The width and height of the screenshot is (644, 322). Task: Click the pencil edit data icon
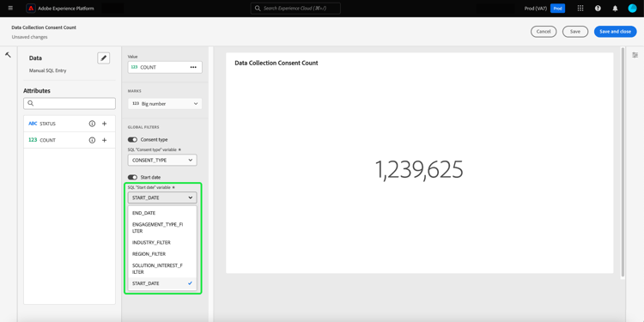click(x=104, y=58)
